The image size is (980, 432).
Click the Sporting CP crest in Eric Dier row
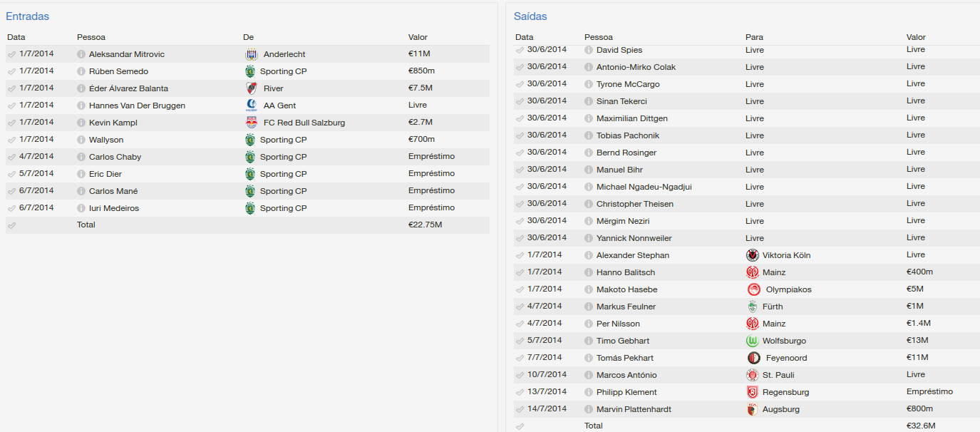(250, 174)
